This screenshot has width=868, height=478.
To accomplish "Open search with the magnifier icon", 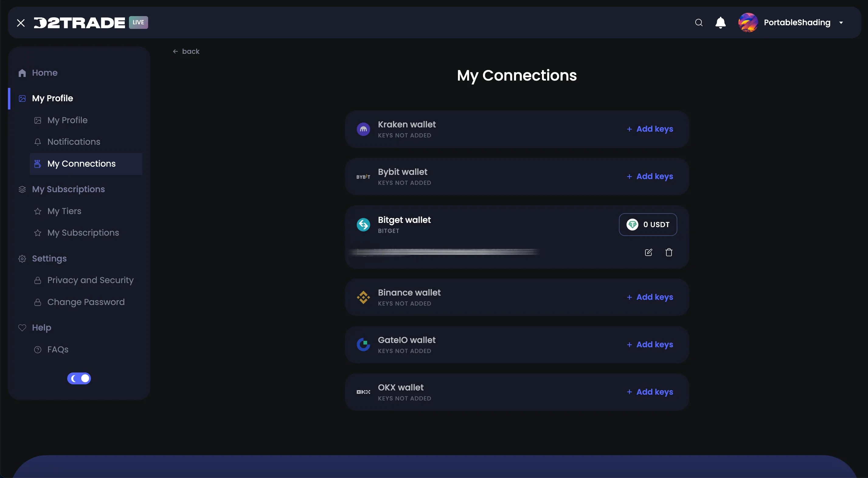I will [x=699, y=23].
